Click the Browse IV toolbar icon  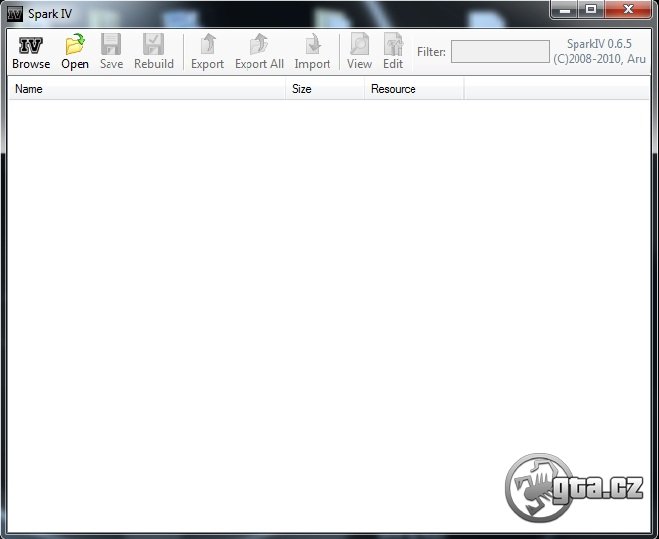click(x=31, y=45)
